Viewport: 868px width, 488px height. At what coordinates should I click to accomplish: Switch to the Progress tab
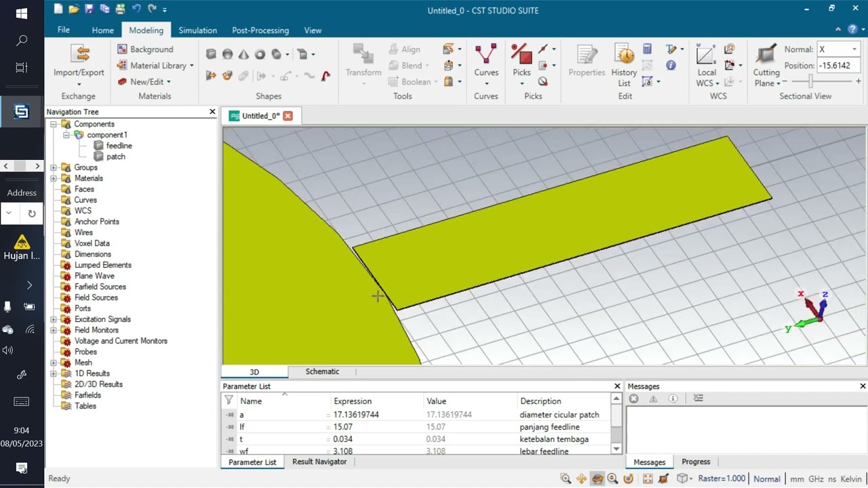point(696,462)
